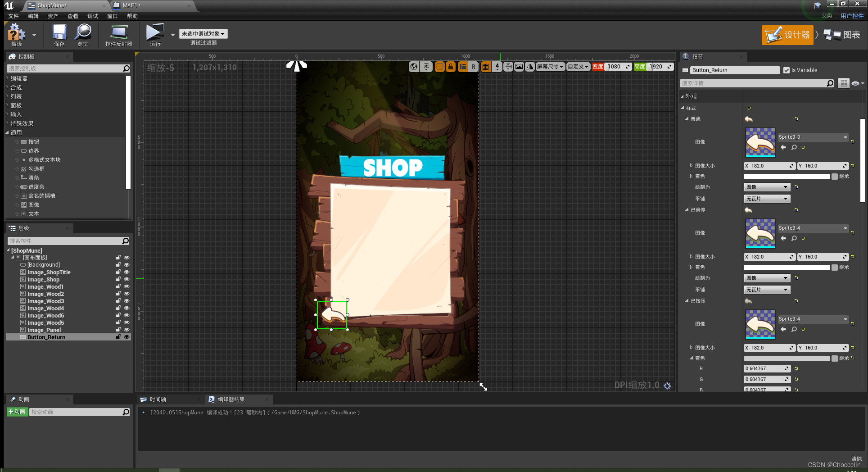Click property matrix grid icon in Details
The width and height of the screenshot is (868, 472).
(x=844, y=83)
